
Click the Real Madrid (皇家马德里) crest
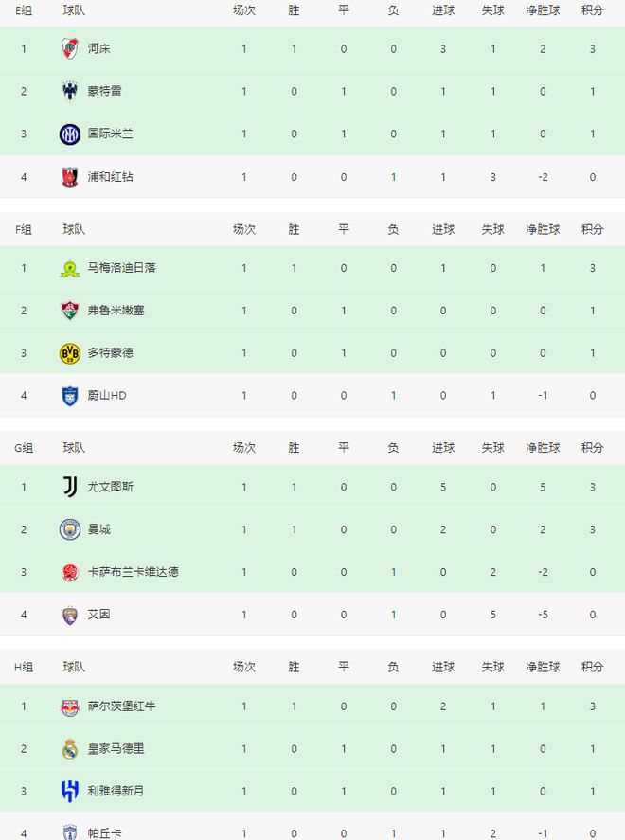70,749
